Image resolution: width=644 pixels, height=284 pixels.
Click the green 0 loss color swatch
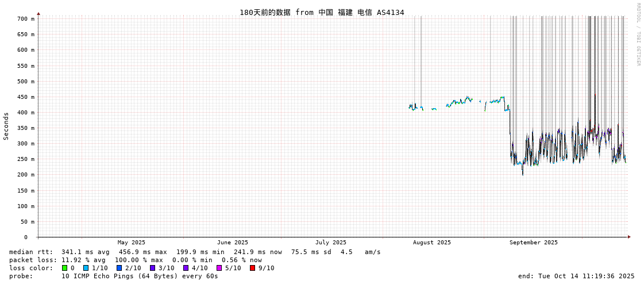click(x=64, y=268)
